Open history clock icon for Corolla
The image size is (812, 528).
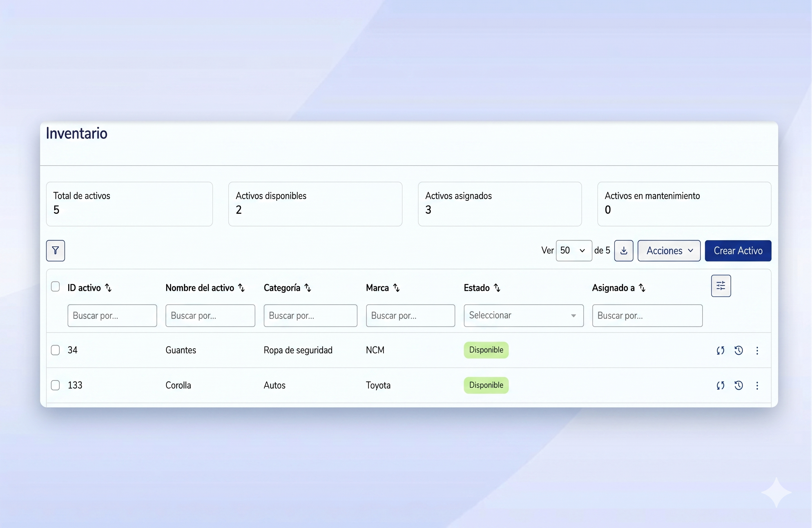tap(739, 386)
